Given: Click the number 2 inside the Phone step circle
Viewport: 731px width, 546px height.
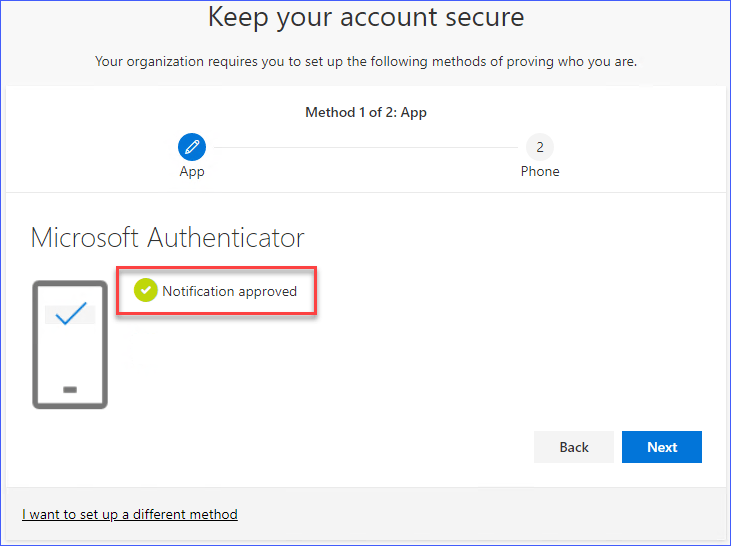Looking at the screenshot, I should (x=540, y=148).
